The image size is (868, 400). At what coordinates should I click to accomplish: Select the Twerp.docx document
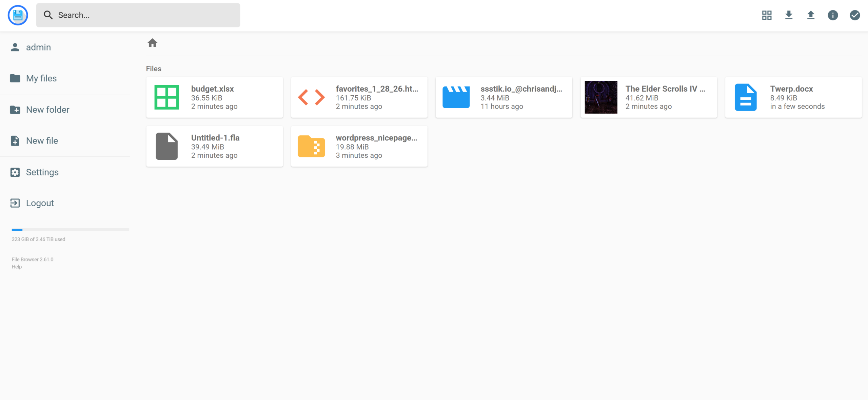[793, 97]
